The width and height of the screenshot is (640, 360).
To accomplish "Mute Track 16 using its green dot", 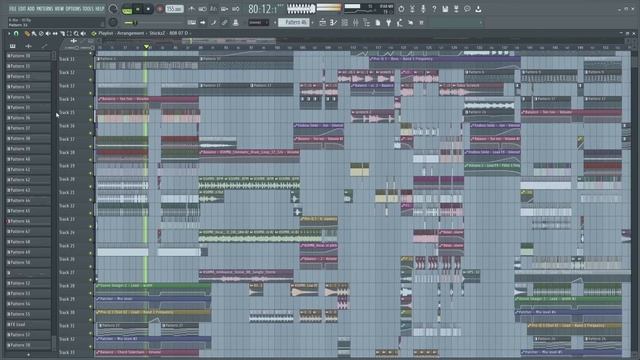I will click(91, 133).
